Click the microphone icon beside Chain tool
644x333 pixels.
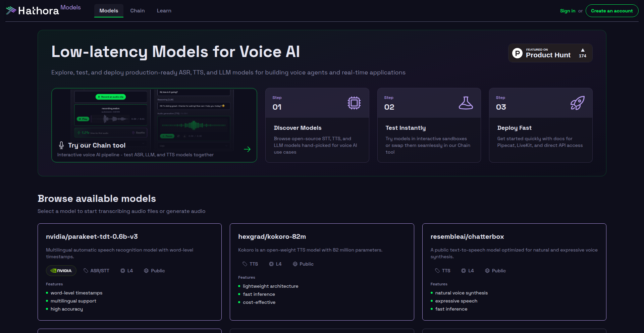61,145
